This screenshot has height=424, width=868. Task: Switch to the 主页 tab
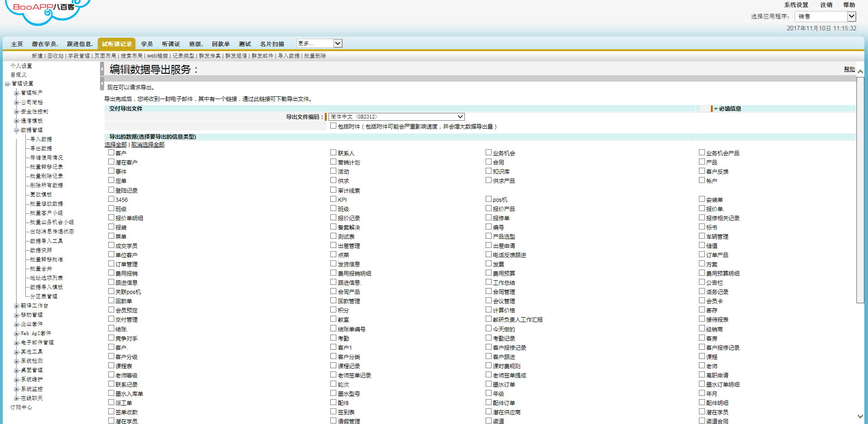tap(17, 44)
